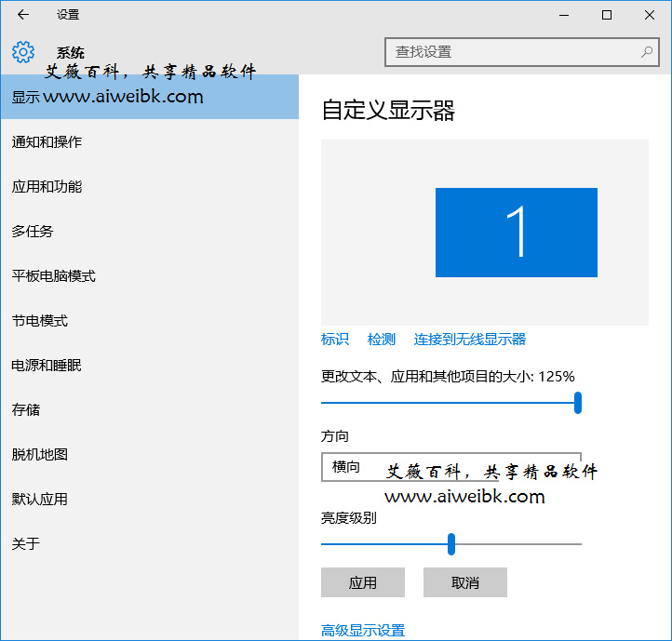Screen dimensions: 672x641
Task: Open the 方向 orientation dropdown
Action: point(450,467)
